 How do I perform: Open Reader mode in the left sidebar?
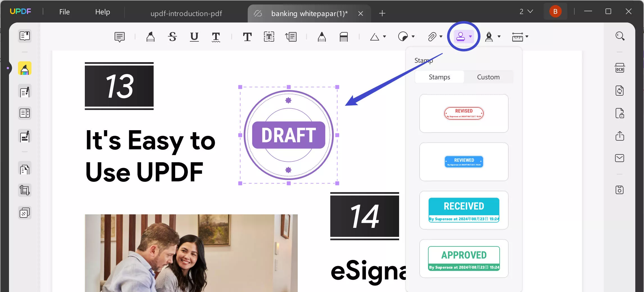[25, 36]
